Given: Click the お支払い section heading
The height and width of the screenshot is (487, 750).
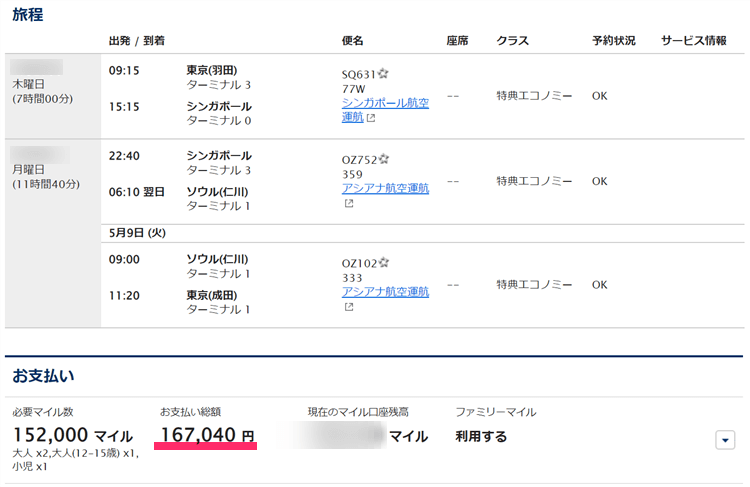Looking at the screenshot, I should pos(43,376).
